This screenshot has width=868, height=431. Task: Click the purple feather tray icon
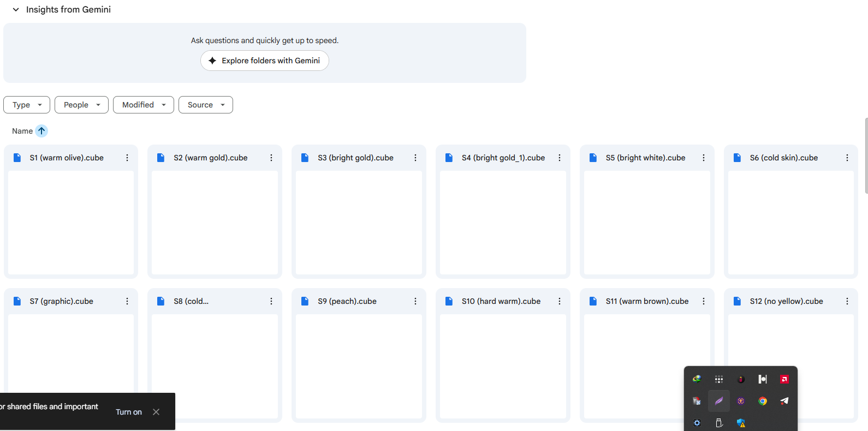click(719, 401)
